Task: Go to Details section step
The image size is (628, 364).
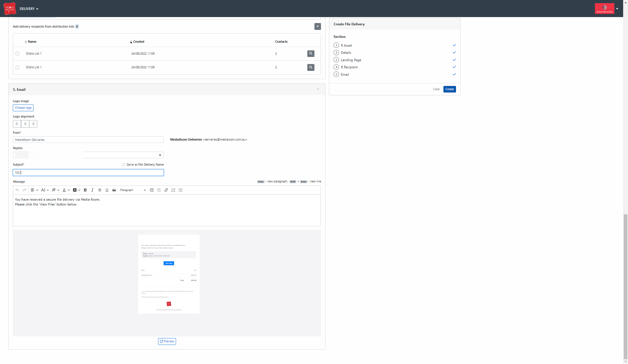Action: (346, 53)
